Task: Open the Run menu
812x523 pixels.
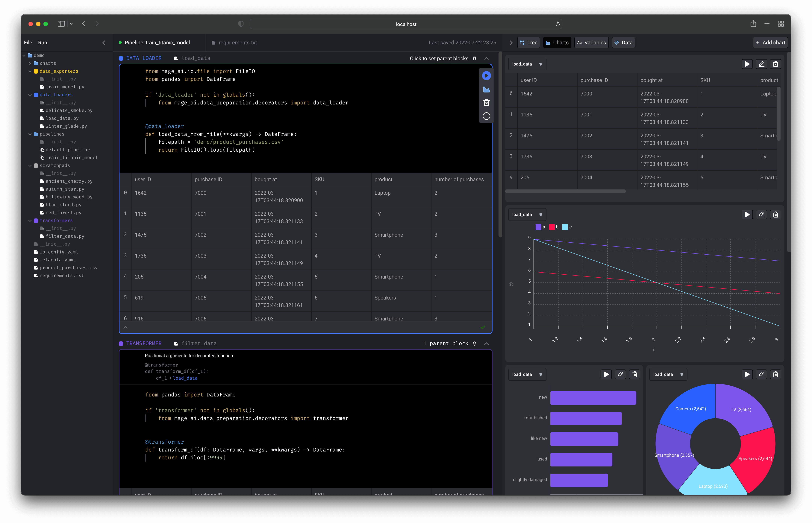Action: tap(43, 42)
